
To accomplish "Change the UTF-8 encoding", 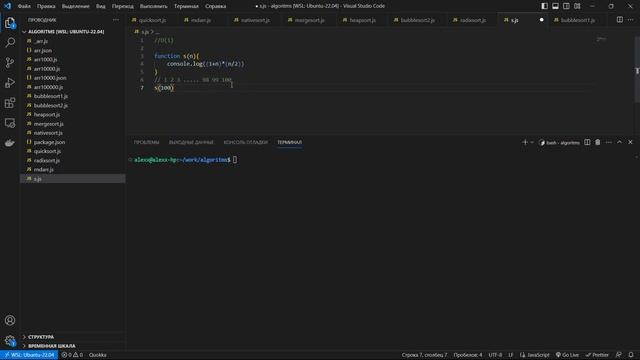I will [495, 355].
